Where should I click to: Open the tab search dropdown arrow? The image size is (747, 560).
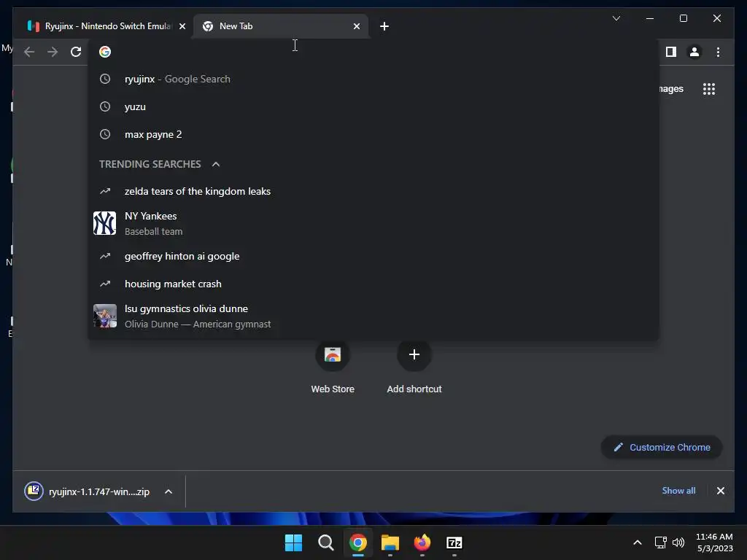coord(616,18)
